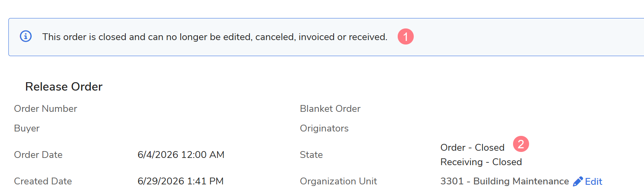Image resolution: width=644 pixels, height=194 pixels.
Task: Click the Buyer field label
Action: click(27, 128)
